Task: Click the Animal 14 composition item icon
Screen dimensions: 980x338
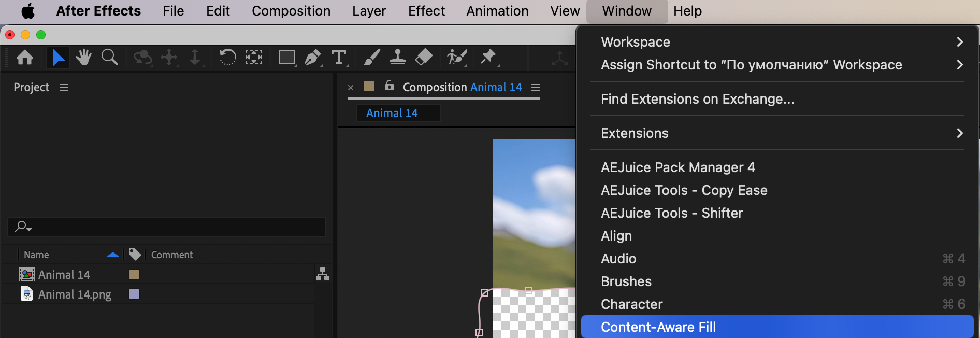Action: pyautogui.click(x=26, y=274)
